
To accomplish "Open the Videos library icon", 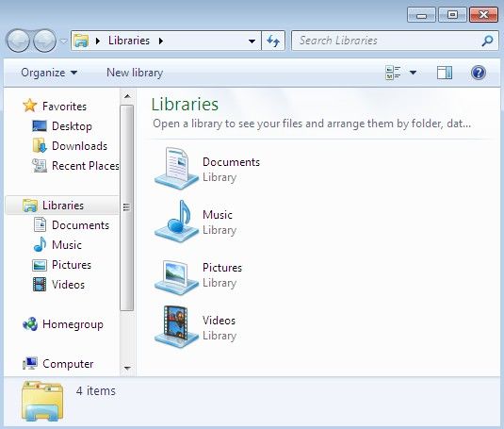I will (176, 326).
